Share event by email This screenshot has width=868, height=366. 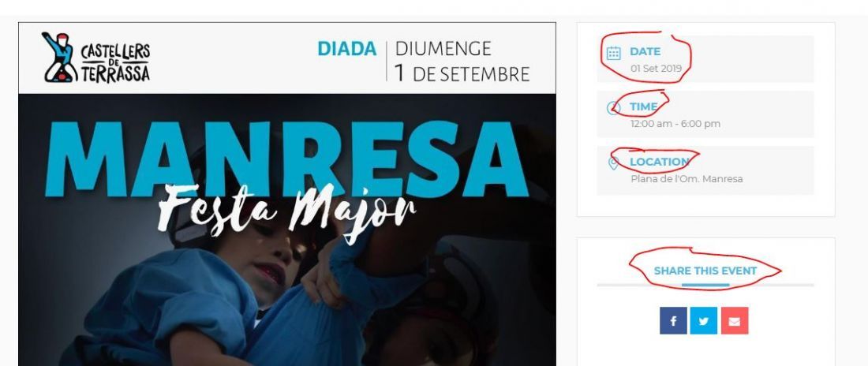point(735,320)
